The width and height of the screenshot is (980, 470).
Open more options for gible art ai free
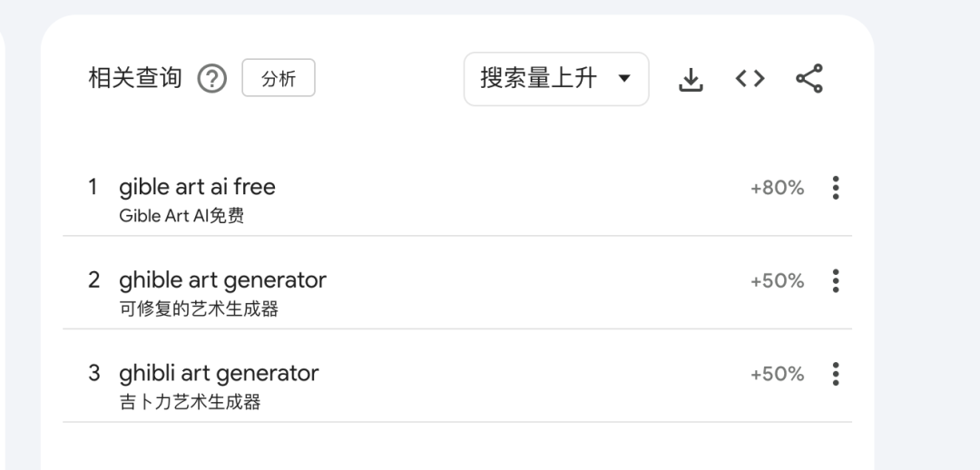coord(836,188)
